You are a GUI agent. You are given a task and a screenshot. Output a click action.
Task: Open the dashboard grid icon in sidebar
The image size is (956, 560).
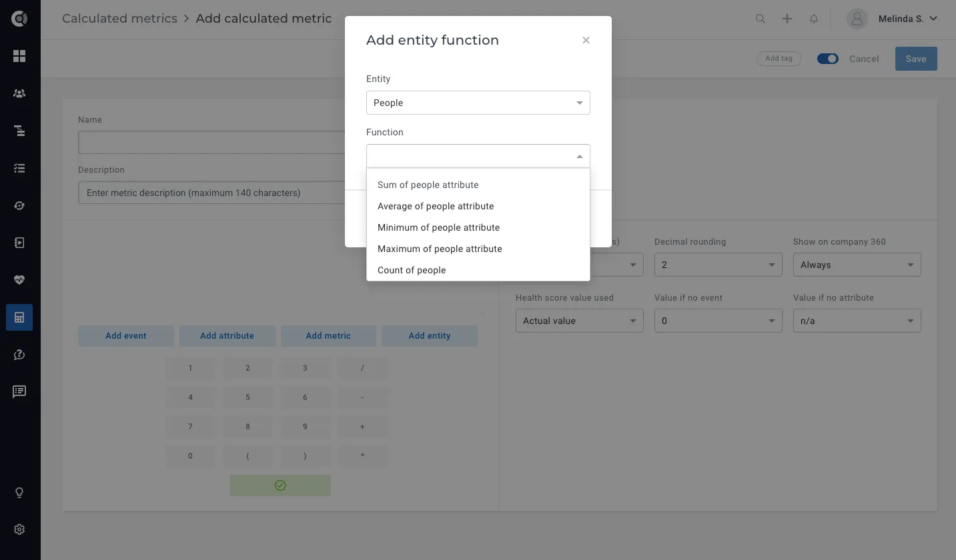coord(19,56)
